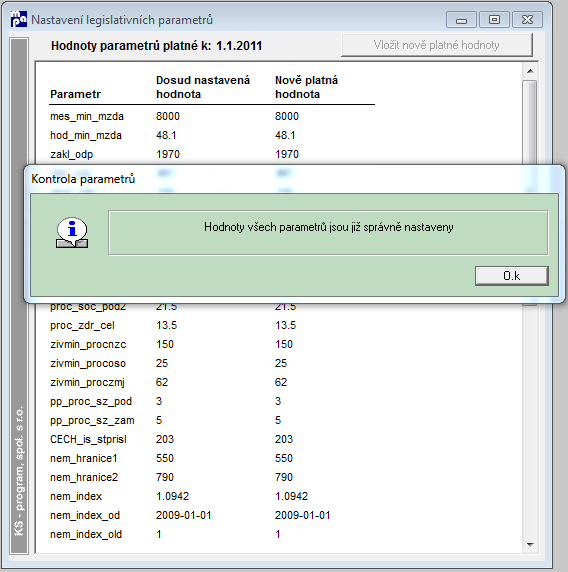This screenshot has height=572, width=568.
Task: Click the current value 1.0942 of nem_index
Action: (x=173, y=496)
